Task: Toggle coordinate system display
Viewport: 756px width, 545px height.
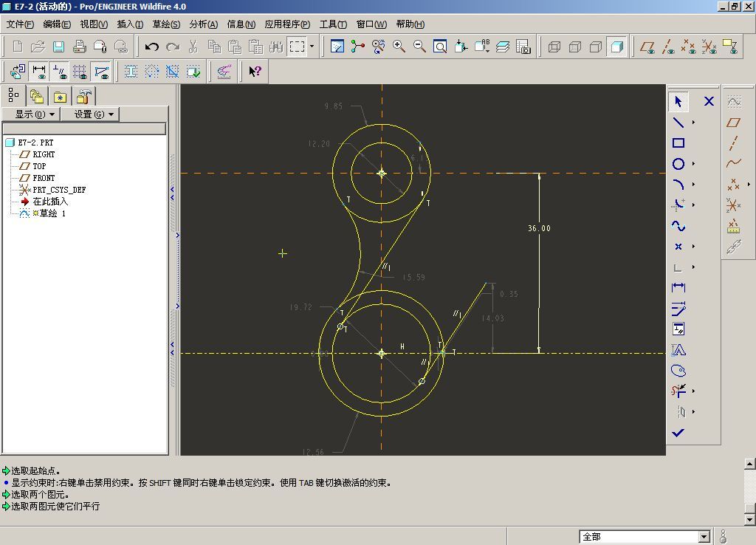Action: coord(709,47)
